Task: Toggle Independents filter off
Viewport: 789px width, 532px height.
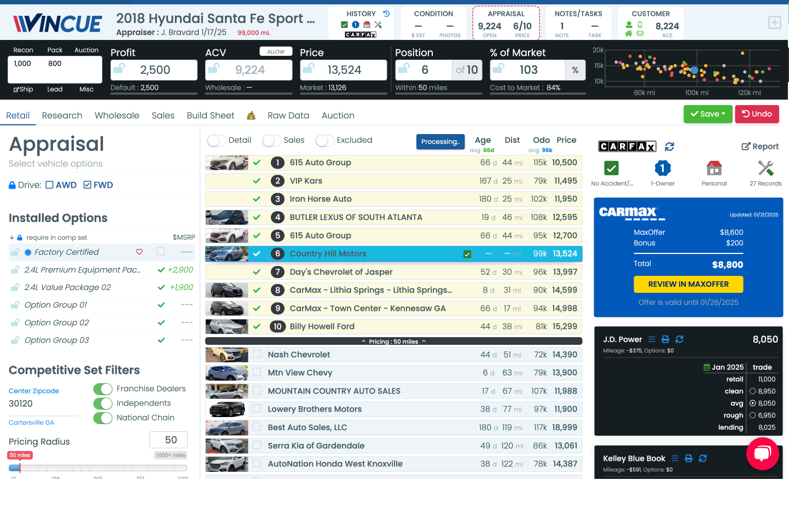Action: [103, 403]
